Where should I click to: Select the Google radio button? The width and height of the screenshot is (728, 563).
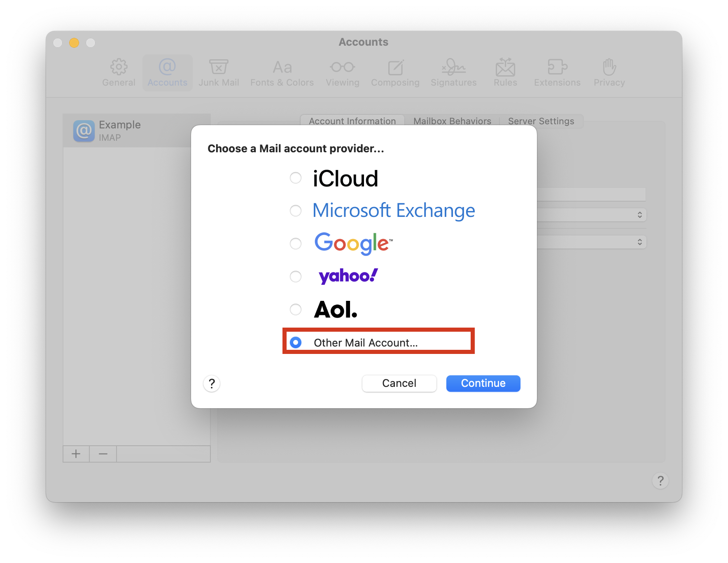(x=296, y=244)
